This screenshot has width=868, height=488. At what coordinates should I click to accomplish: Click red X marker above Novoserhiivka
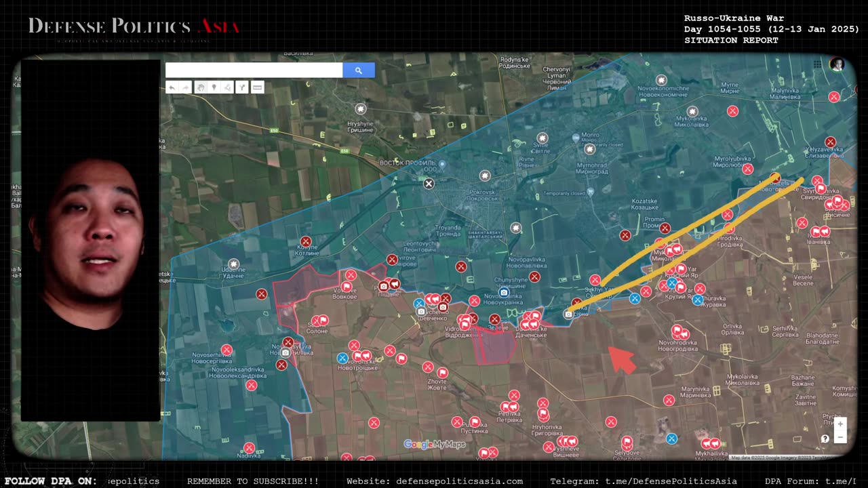point(226,350)
